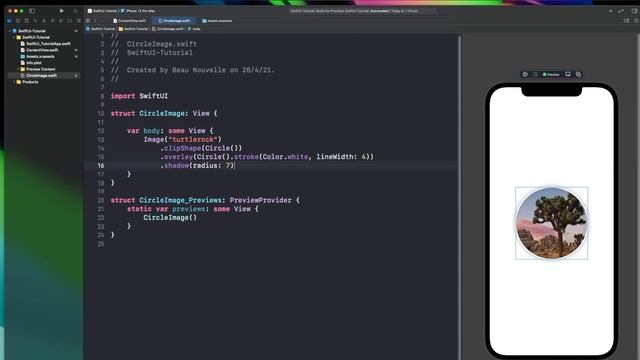
Task: Click the .clipShape(Circle()) line
Action: 201,148
